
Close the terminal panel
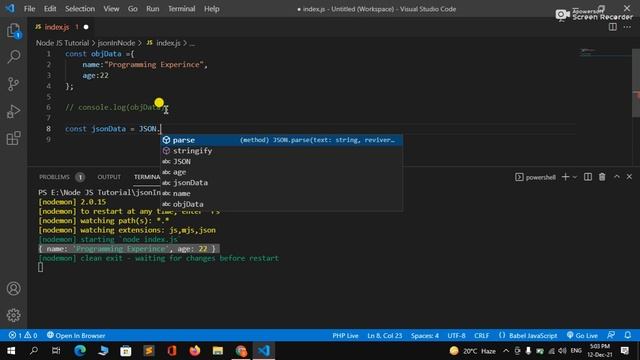(x=629, y=177)
